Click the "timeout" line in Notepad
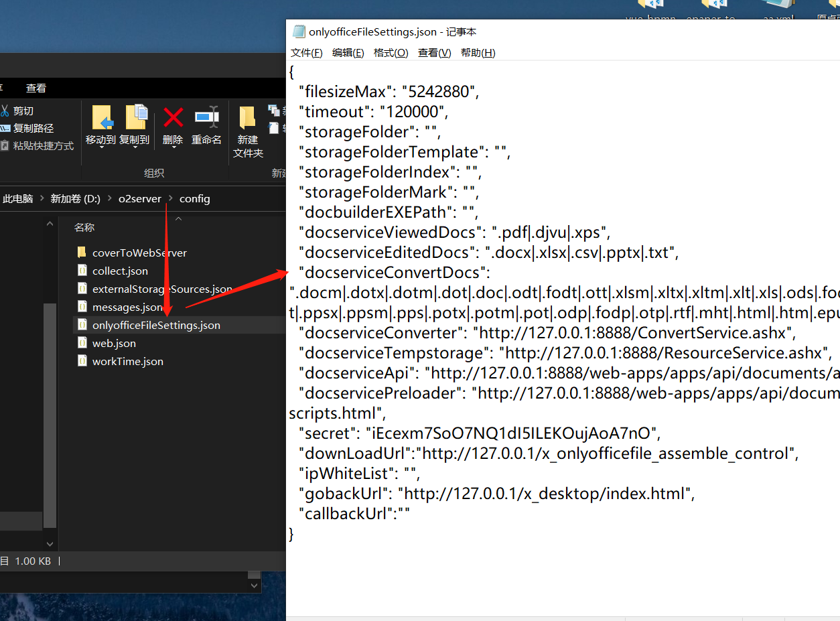The image size is (840, 621). (x=373, y=112)
